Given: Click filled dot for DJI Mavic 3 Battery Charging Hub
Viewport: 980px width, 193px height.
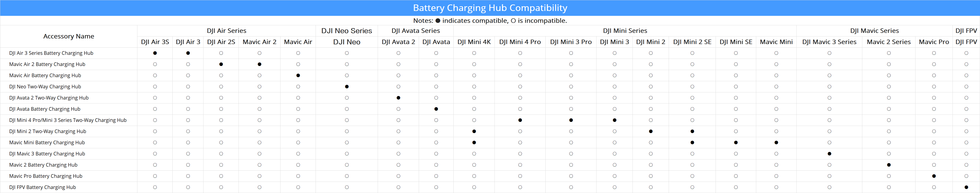Looking at the screenshot, I should 829,154.
